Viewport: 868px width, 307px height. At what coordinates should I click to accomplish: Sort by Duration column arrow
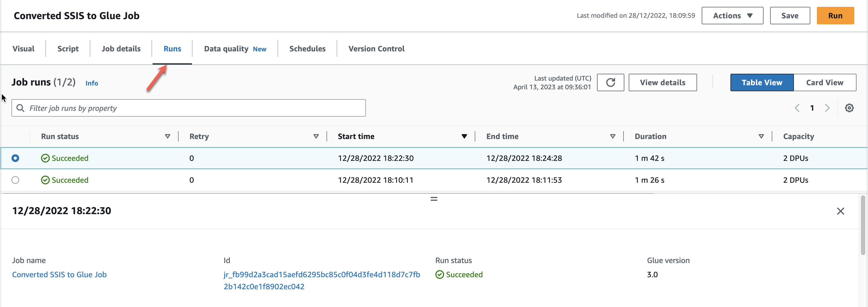tap(761, 136)
